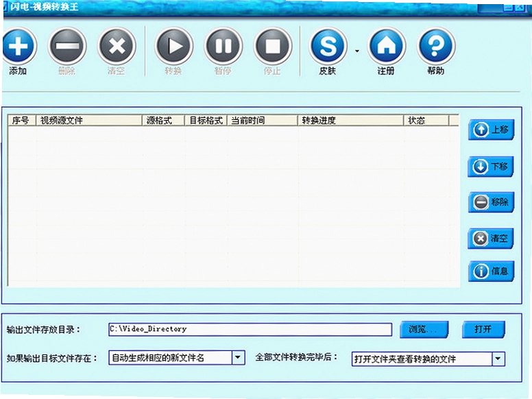Click the 下移 (Move Down) button
Viewport: 532px width, 399px height.
coord(491,167)
